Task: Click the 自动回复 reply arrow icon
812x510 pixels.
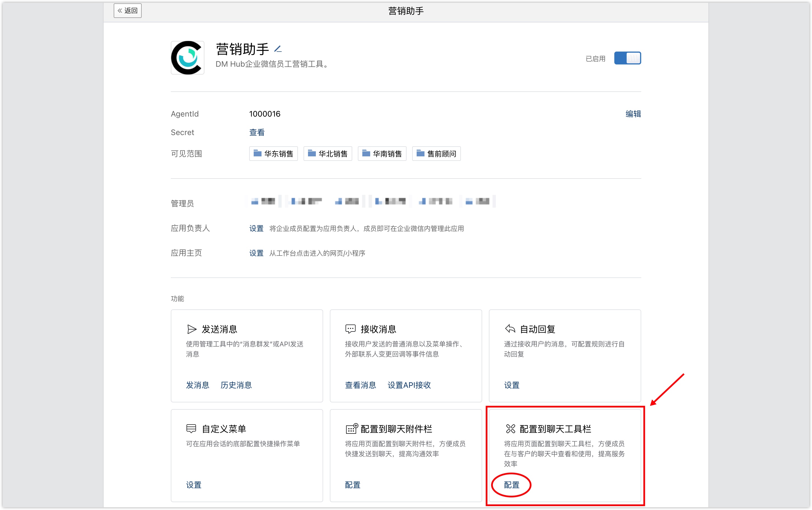Action: (x=510, y=328)
